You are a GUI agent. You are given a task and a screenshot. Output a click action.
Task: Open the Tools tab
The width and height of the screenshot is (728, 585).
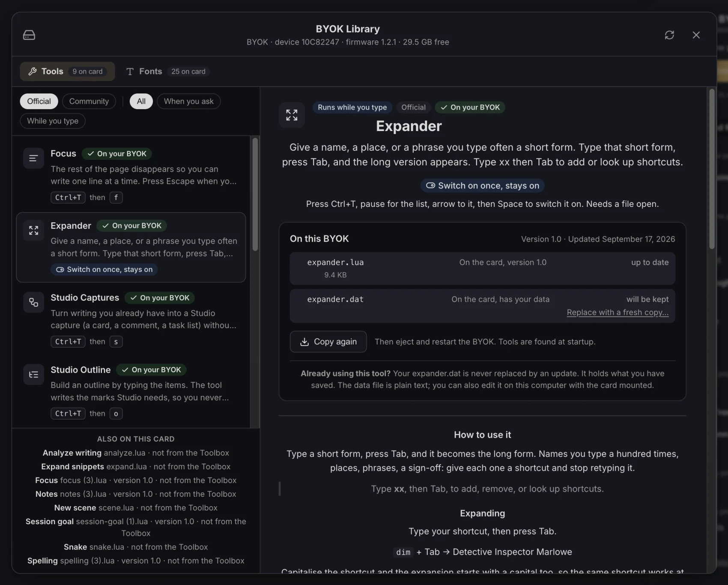tap(67, 72)
